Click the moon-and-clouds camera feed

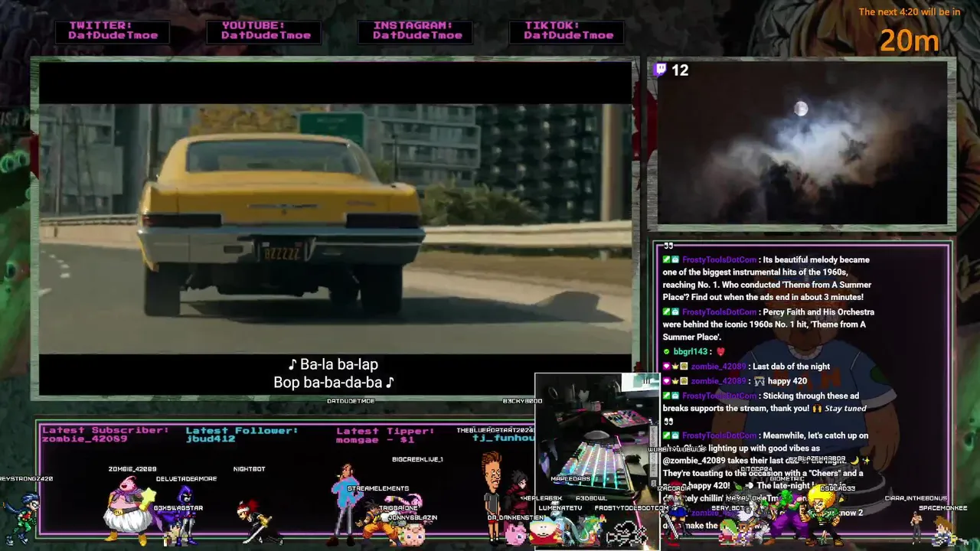[x=802, y=143]
